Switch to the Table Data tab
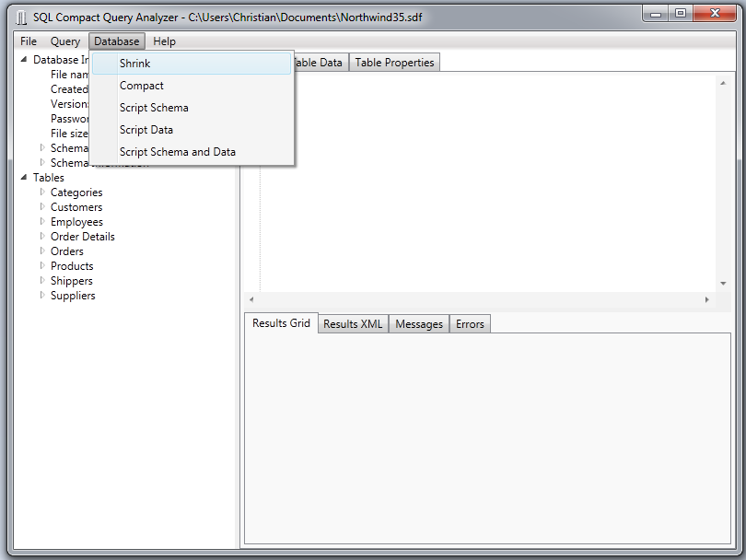 (320, 63)
